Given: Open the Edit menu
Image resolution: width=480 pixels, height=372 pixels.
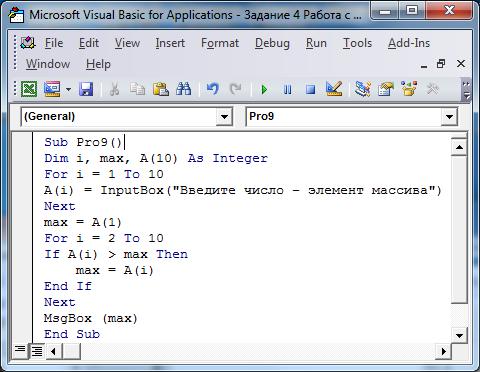Looking at the screenshot, I should point(89,43).
